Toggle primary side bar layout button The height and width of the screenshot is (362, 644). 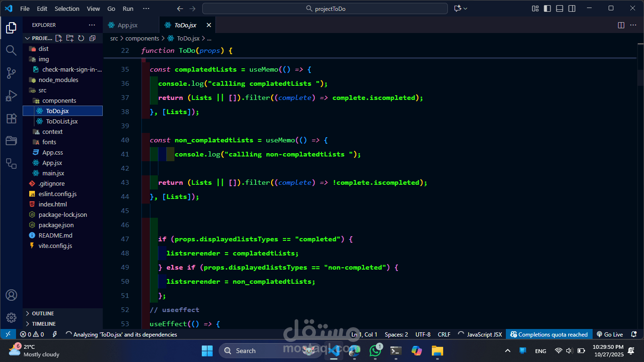547,8
